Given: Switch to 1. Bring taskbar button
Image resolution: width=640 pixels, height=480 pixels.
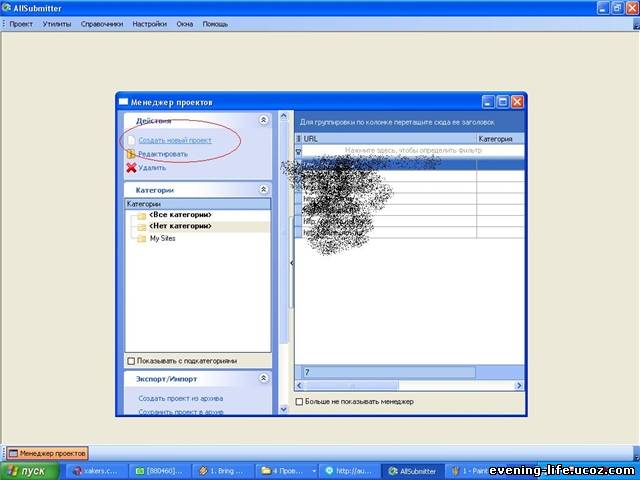Looking at the screenshot, I should pos(222,471).
